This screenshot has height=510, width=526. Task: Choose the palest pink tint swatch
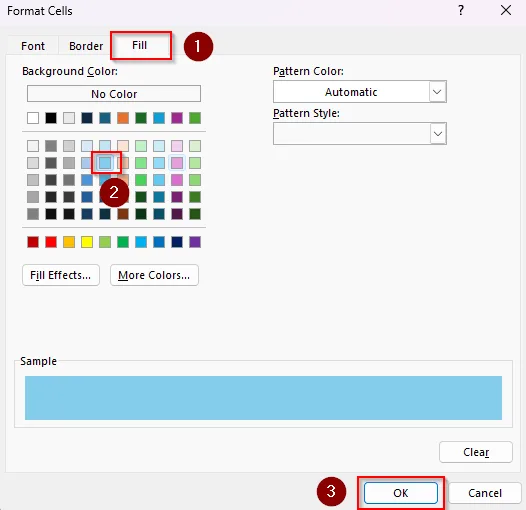click(x=177, y=146)
